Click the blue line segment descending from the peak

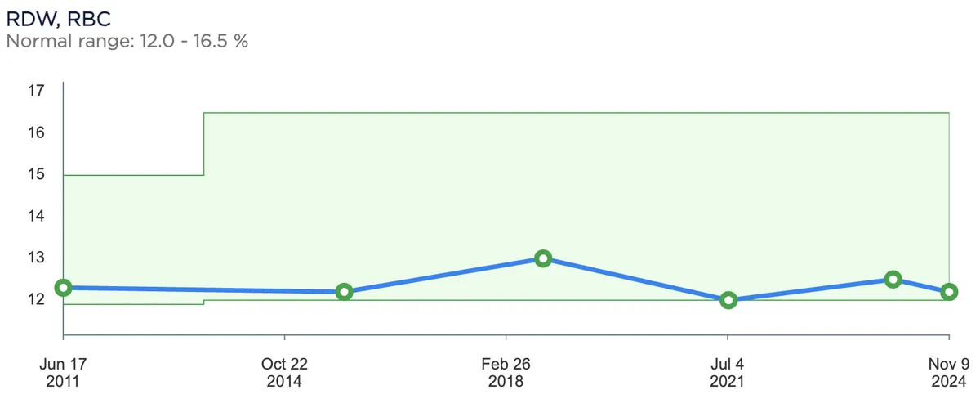(x=635, y=279)
